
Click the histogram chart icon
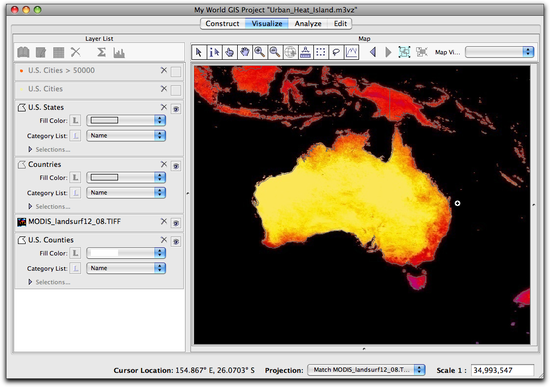tap(119, 53)
